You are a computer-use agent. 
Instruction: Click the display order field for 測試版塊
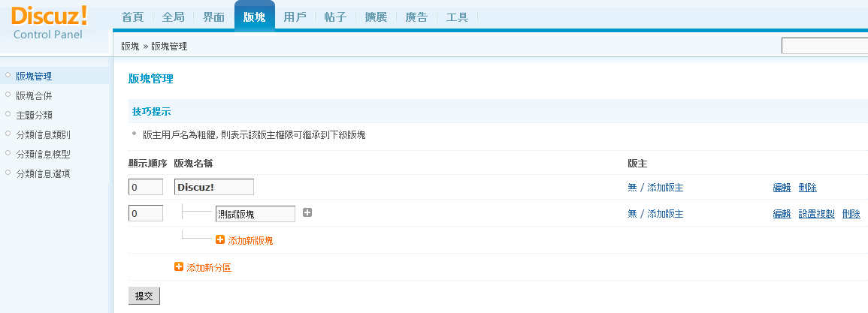point(146,213)
